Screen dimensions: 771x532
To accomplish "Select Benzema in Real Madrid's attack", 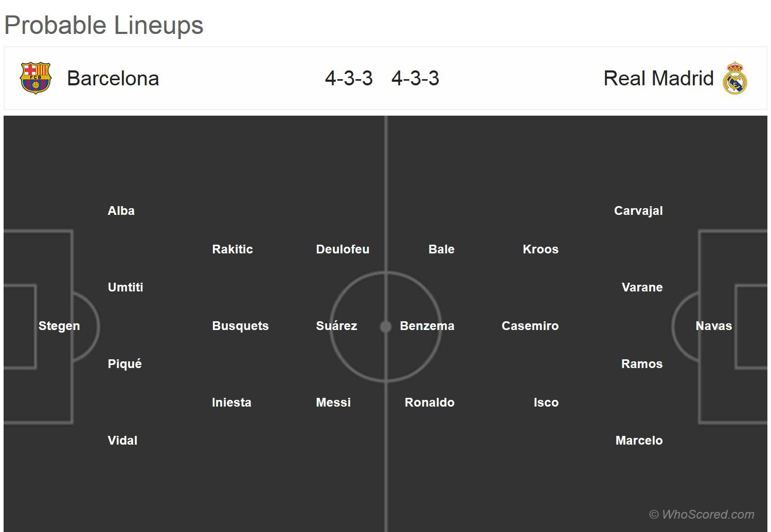I will coord(427,326).
